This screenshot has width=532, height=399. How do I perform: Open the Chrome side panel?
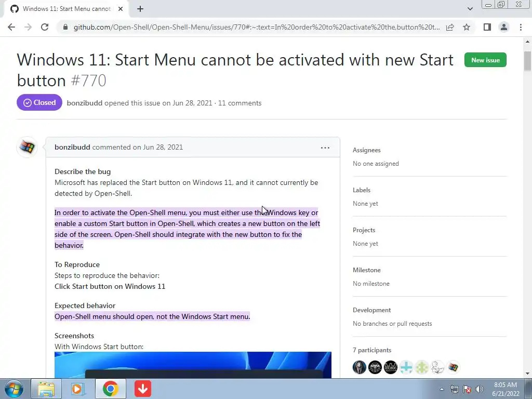(x=487, y=27)
